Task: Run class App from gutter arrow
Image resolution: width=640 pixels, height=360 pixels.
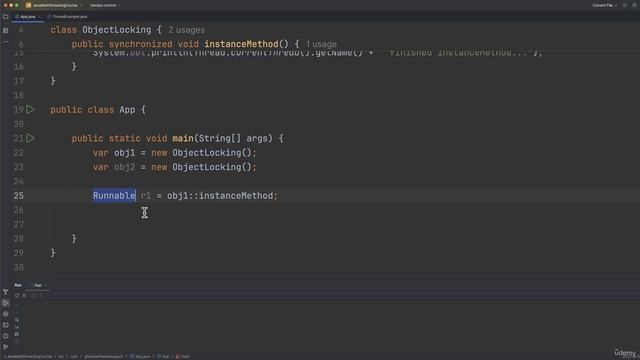Action: click(30, 109)
